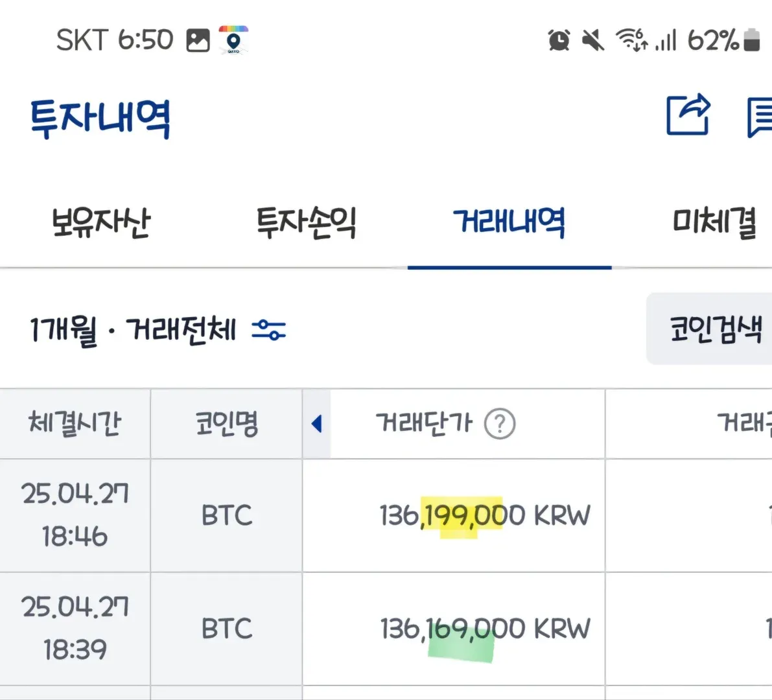
Task: Tap the Wi-Fi signal status icon
Action: coord(631,40)
